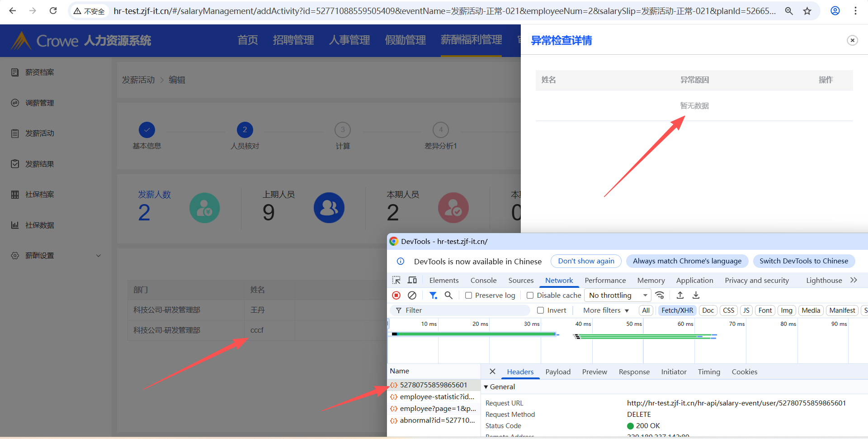Viewport: 868px width, 439px height.
Task: Open the No throttling dropdown
Action: click(618, 295)
